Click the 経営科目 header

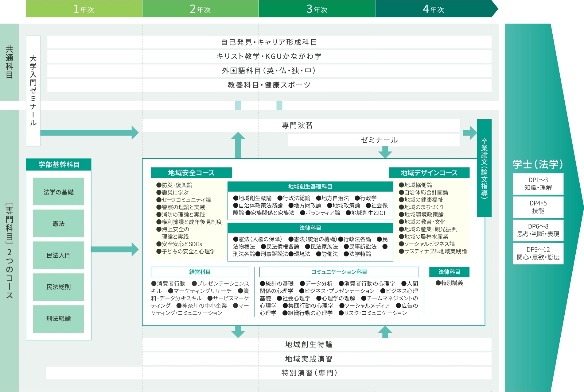click(200, 272)
